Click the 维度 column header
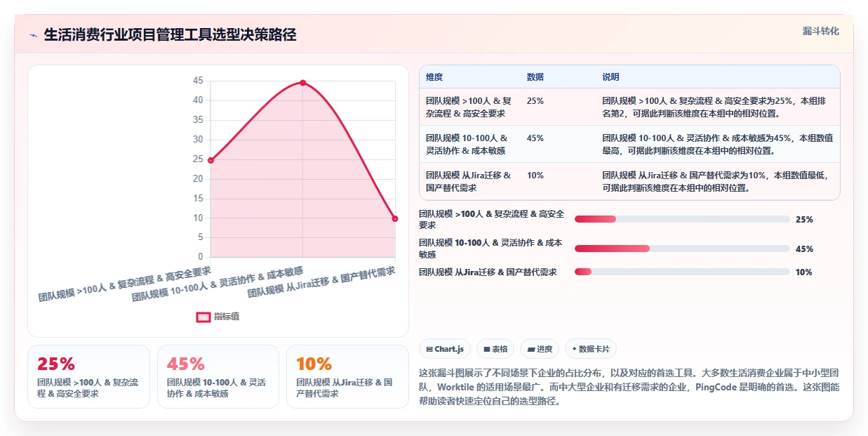The width and height of the screenshot is (868, 436). click(x=434, y=77)
